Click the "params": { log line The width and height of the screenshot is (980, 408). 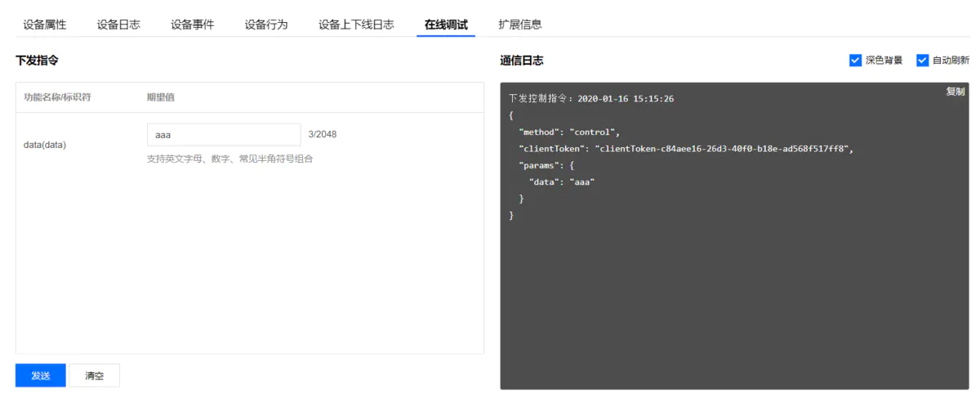[x=546, y=166]
